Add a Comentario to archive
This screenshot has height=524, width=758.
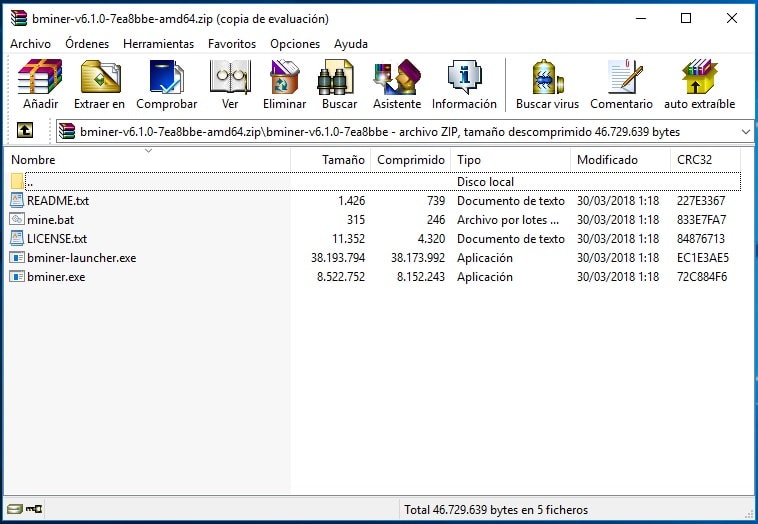pyautogui.click(x=624, y=77)
